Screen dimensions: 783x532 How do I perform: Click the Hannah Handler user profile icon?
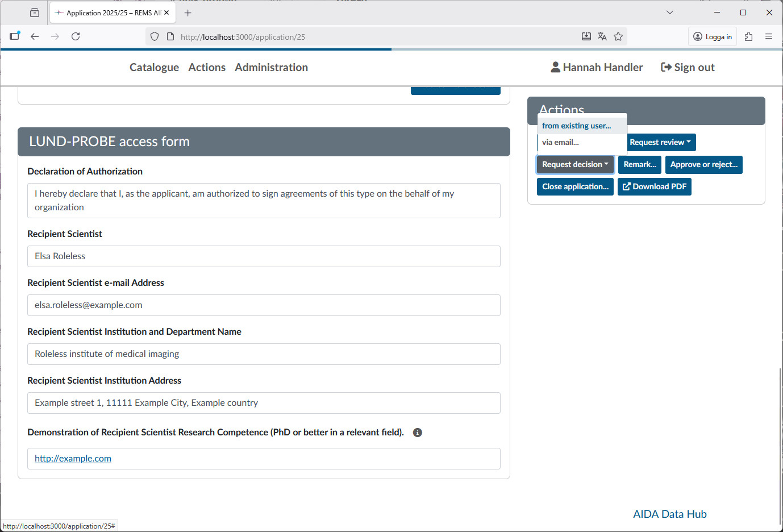click(x=555, y=67)
